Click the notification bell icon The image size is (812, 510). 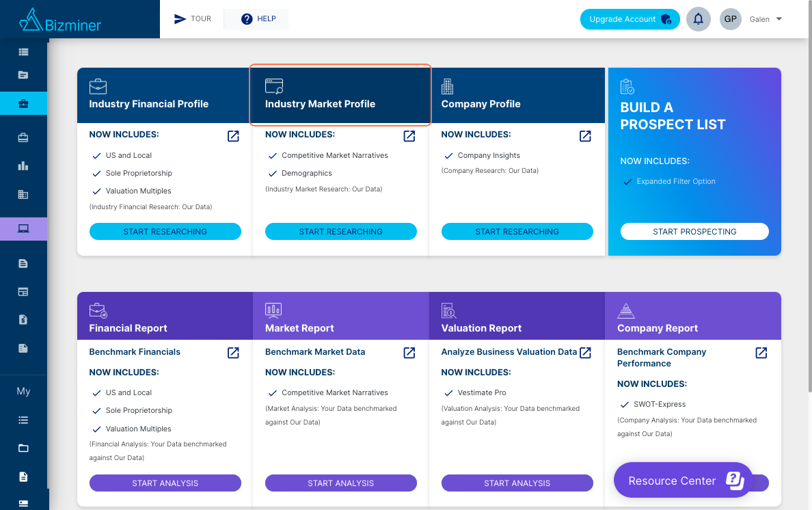(x=698, y=19)
